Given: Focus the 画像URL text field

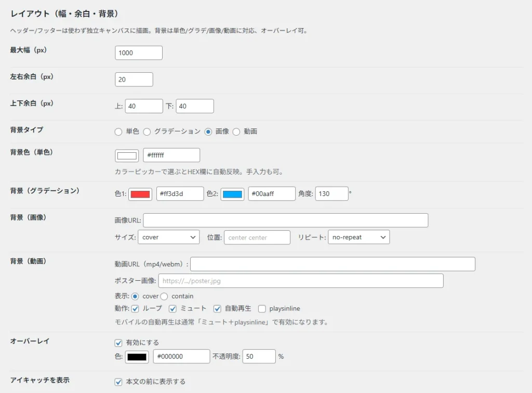Looking at the screenshot, I should tap(286, 220).
